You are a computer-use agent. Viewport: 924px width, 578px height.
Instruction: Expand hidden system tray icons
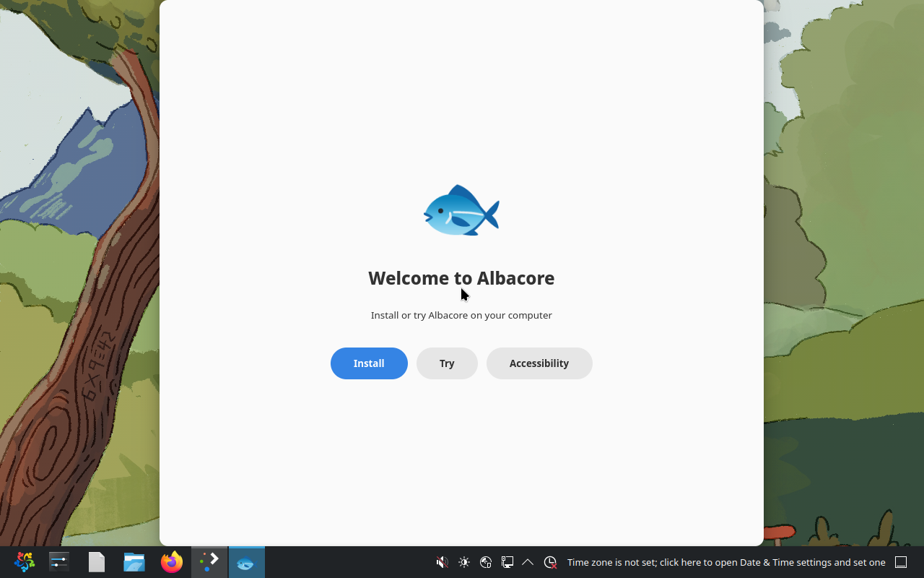pyautogui.click(x=528, y=562)
